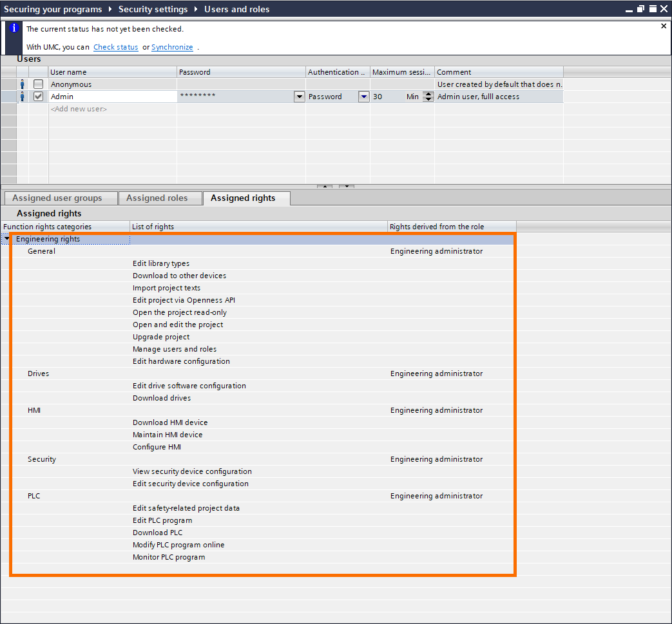Click the Synchronize link
672x624 pixels.
coord(172,47)
